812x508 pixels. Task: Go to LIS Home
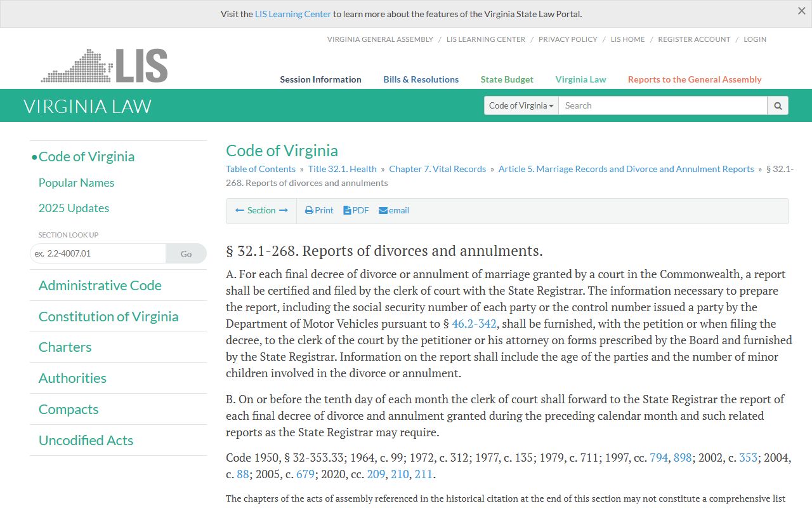pyautogui.click(x=627, y=39)
